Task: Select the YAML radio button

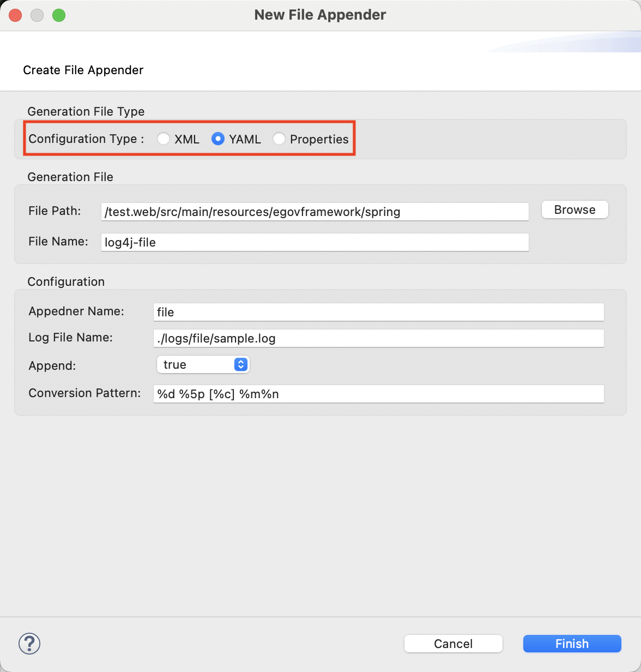Action: coord(218,139)
